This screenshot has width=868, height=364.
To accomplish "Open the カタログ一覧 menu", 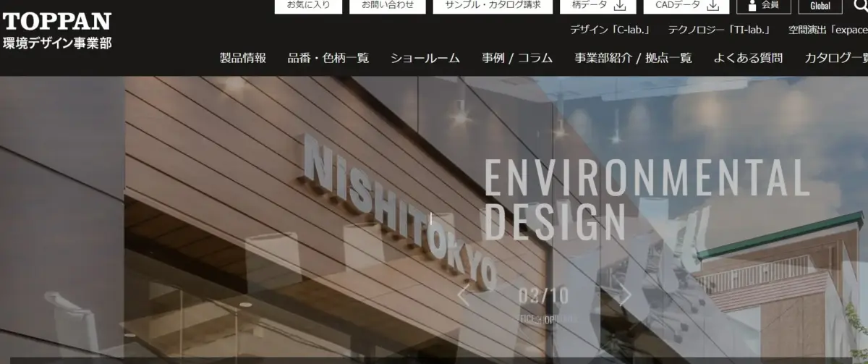I will (x=835, y=58).
